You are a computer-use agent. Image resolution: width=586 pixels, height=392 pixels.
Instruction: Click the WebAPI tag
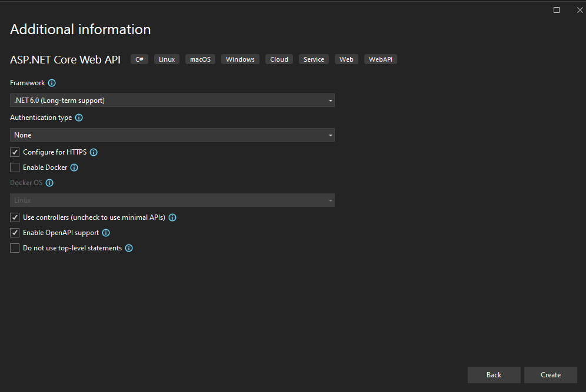(x=381, y=59)
